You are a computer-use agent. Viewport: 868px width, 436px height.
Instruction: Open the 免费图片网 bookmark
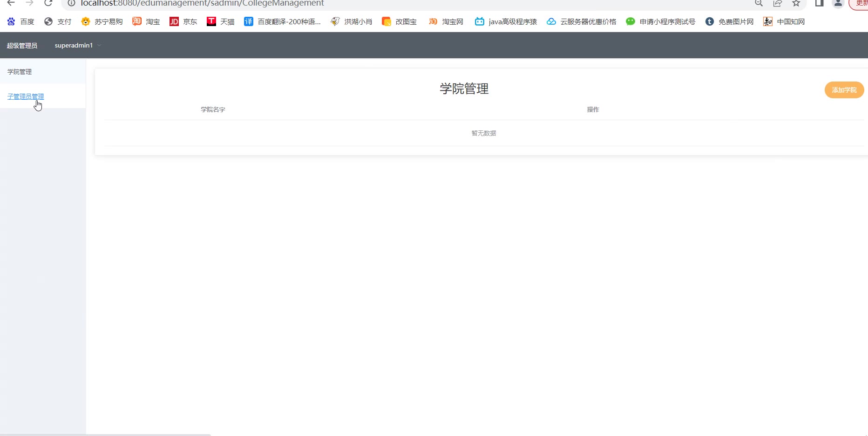click(x=729, y=21)
